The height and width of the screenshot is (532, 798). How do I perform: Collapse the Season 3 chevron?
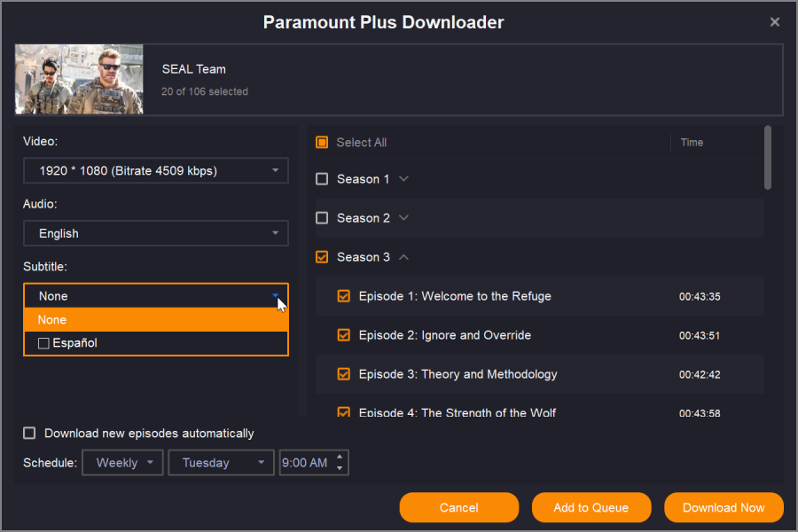(x=404, y=257)
